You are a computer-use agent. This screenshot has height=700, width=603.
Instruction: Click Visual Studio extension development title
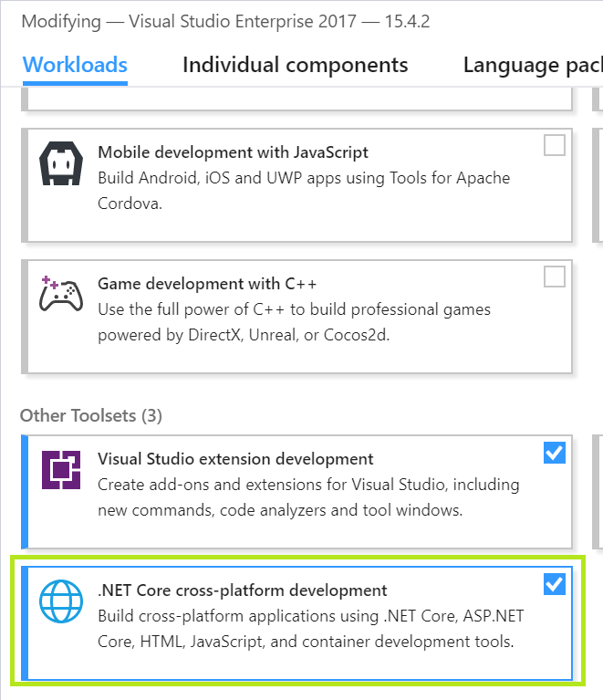(x=235, y=459)
